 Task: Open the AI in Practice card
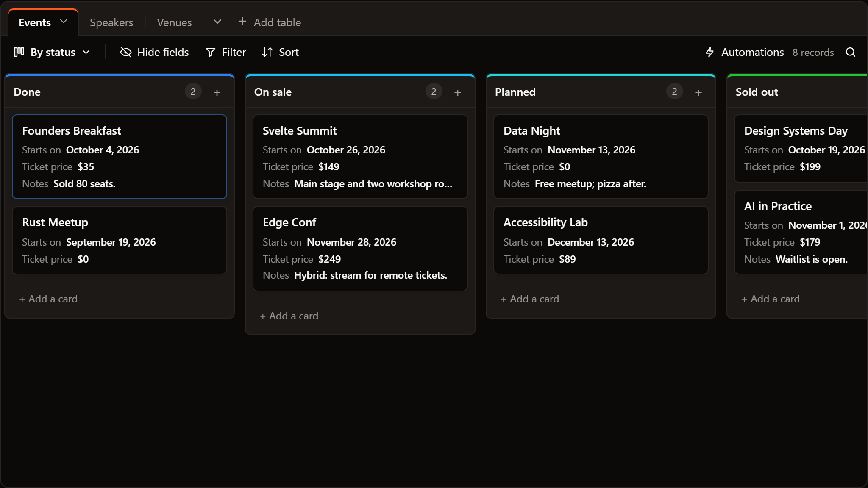pyautogui.click(x=801, y=232)
